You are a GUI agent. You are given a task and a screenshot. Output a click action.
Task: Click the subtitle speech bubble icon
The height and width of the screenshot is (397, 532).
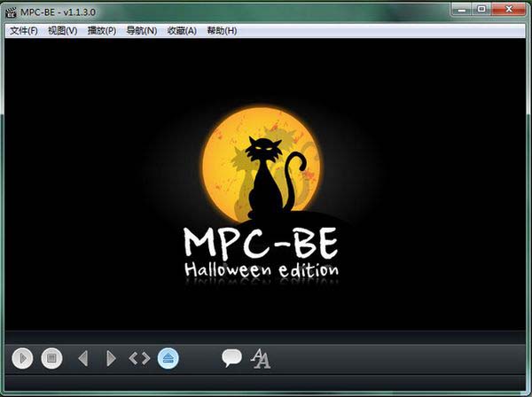(231, 358)
